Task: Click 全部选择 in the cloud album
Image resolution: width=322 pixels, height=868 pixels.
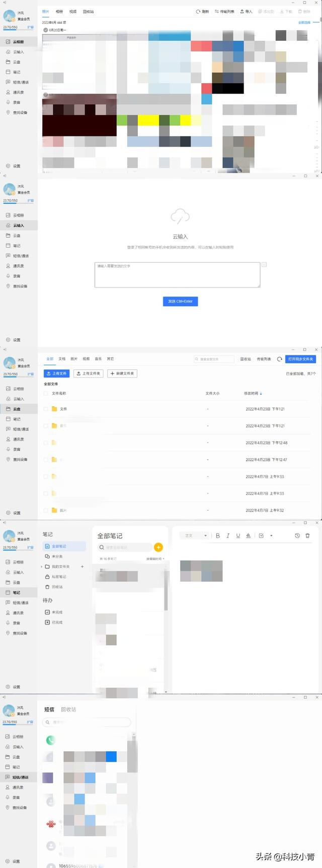Action: click(x=304, y=23)
